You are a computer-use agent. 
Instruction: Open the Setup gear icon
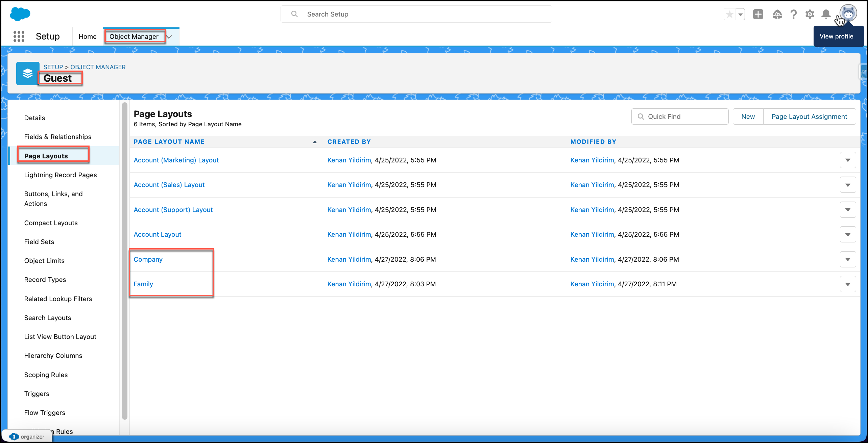(x=810, y=14)
